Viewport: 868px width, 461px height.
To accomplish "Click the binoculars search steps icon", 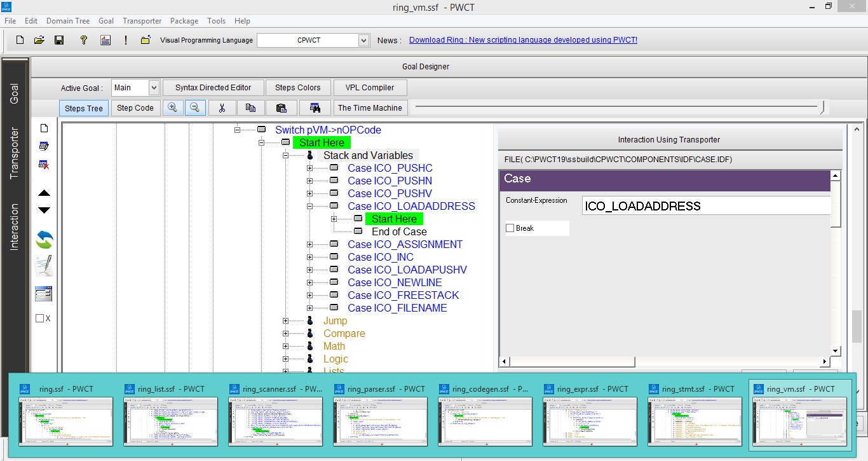I will 314,108.
